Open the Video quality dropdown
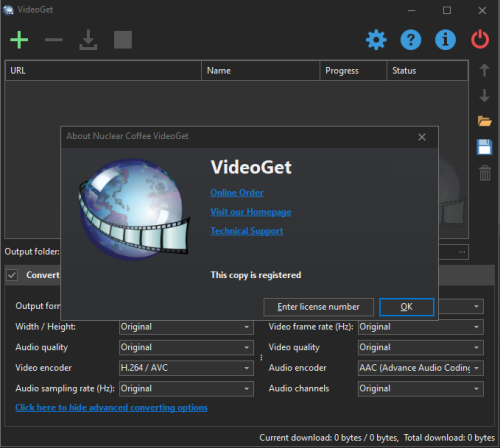This screenshot has width=500, height=448. (x=421, y=348)
